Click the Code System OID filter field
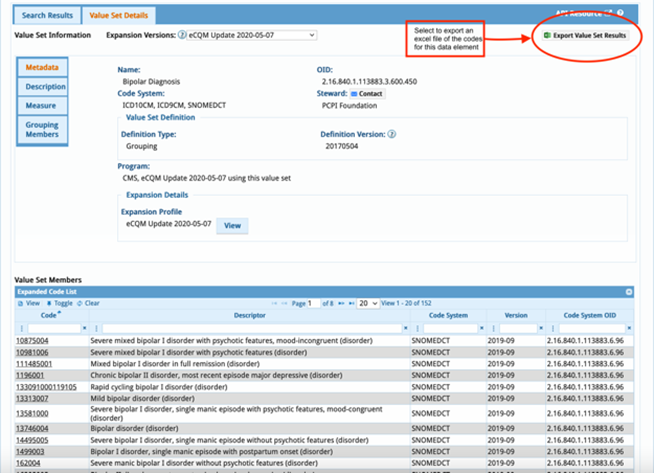Screen dimensions: 654x473 [x=592, y=329]
